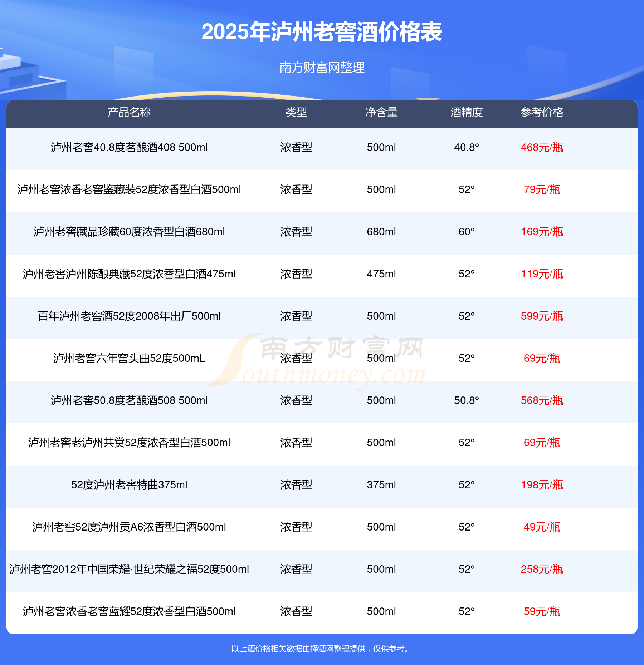
Task: Click net content cell in 2008年出厂 row
Action: (x=381, y=316)
